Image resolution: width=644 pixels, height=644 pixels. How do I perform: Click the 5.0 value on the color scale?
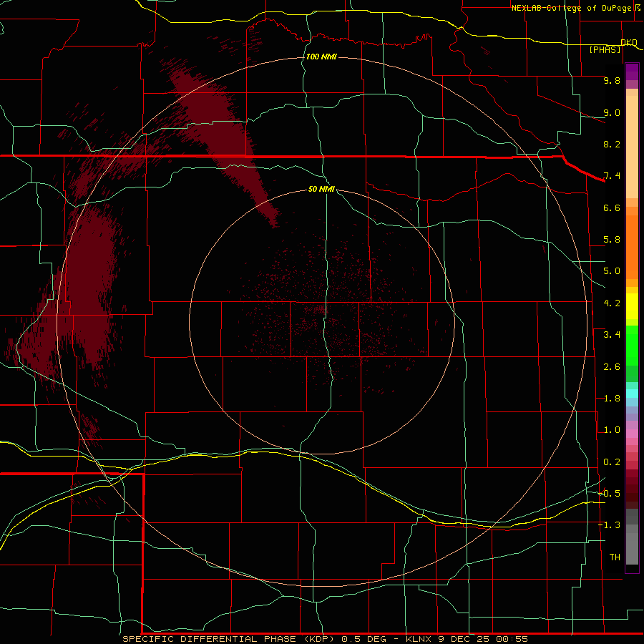coord(612,271)
